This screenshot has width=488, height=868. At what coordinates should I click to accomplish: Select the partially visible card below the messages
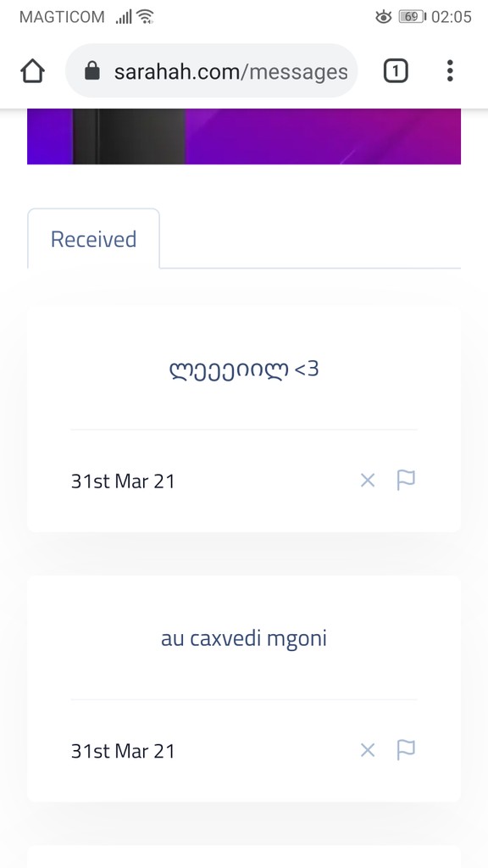[x=243, y=860]
